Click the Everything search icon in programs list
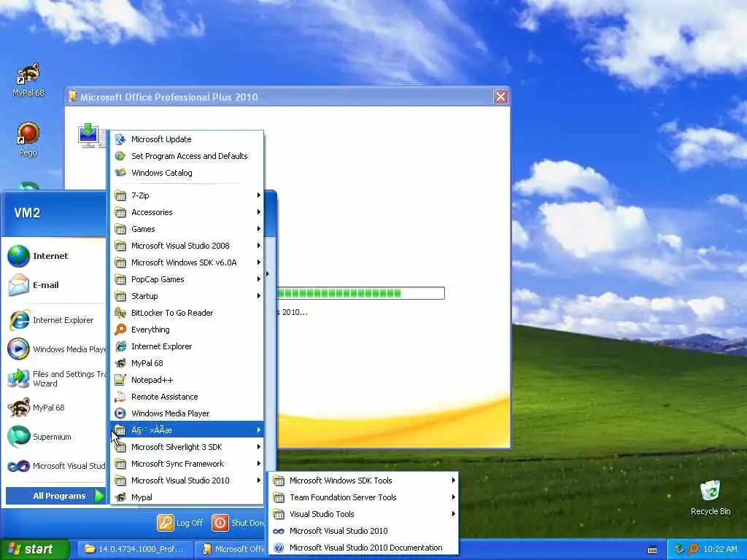The width and height of the screenshot is (747, 560). click(120, 329)
